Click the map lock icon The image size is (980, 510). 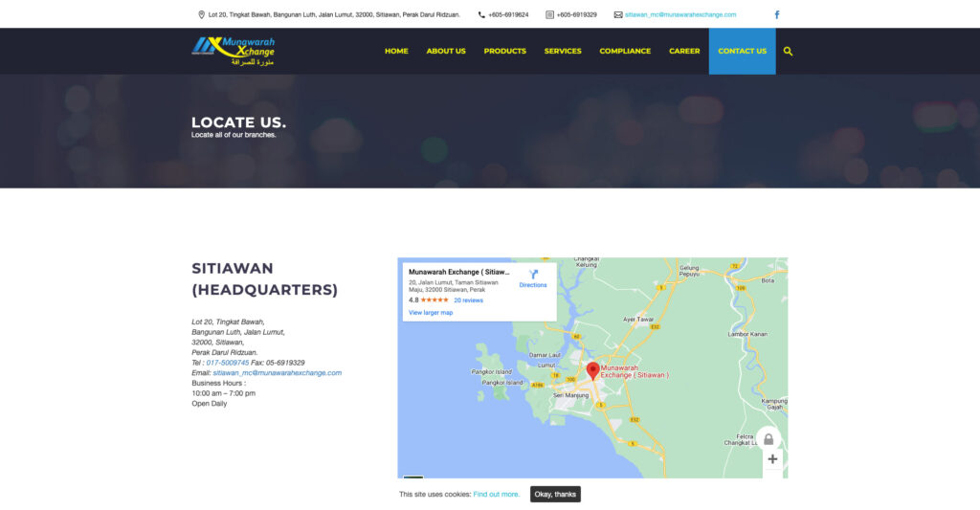pyautogui.click(x=768, y=439)
